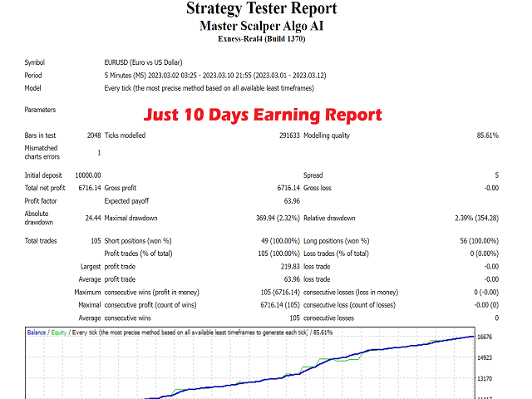Click the 5 Minutes (M5) period value
532x399 pixels.
tap(215, 76)
